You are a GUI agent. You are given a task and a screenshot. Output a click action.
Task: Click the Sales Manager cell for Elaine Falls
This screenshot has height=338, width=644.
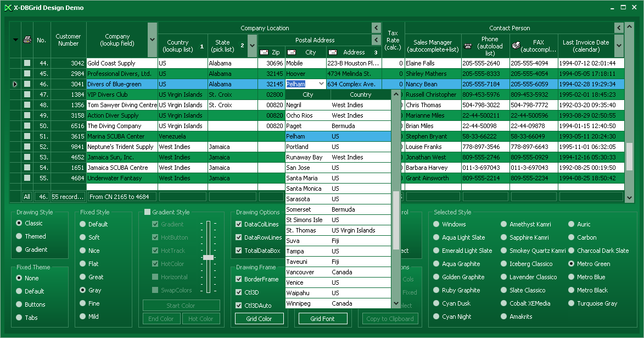click(432, 63)
